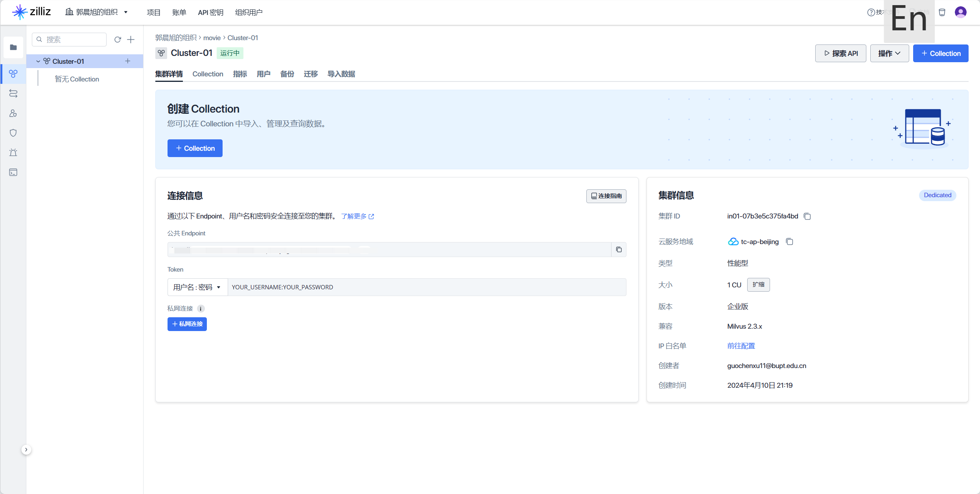This screenshot has width=980, height=494.
Task: Click 暂无 Collection tree entry
Action: (x=77, y=79)
